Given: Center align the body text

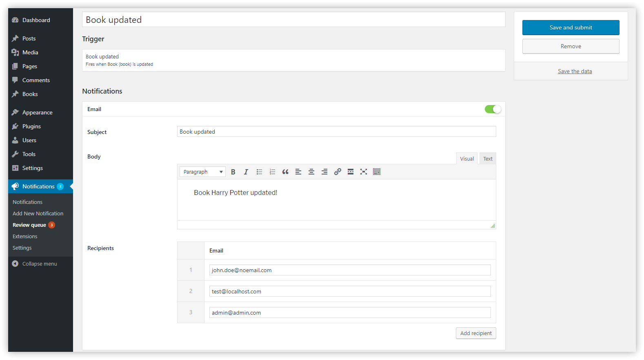Looking at the screenshot, I should [311, 172].
